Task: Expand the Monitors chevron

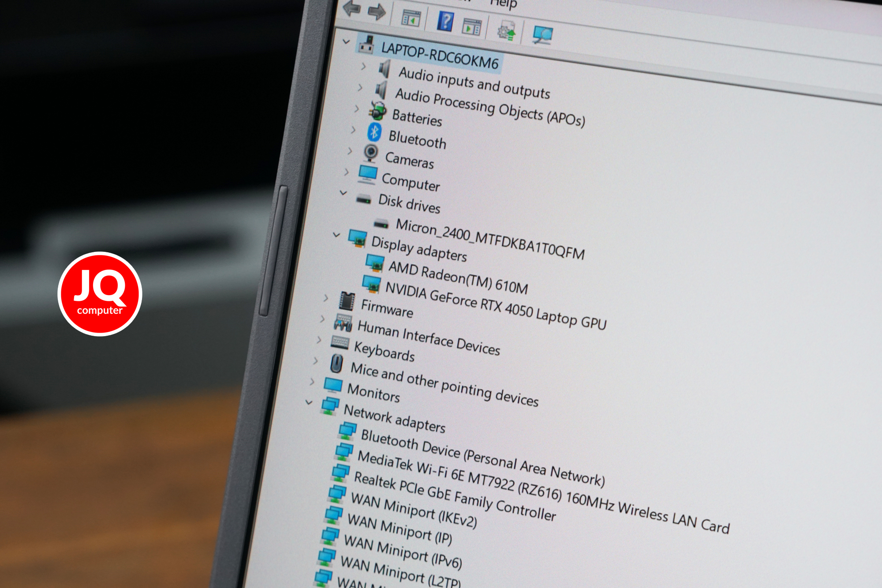Action: click(x=312, y=382)
